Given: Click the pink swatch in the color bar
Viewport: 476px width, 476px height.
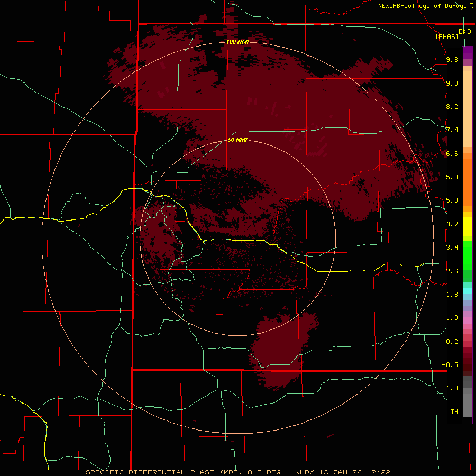Looking at the screenshot, I should click(467, 321).
